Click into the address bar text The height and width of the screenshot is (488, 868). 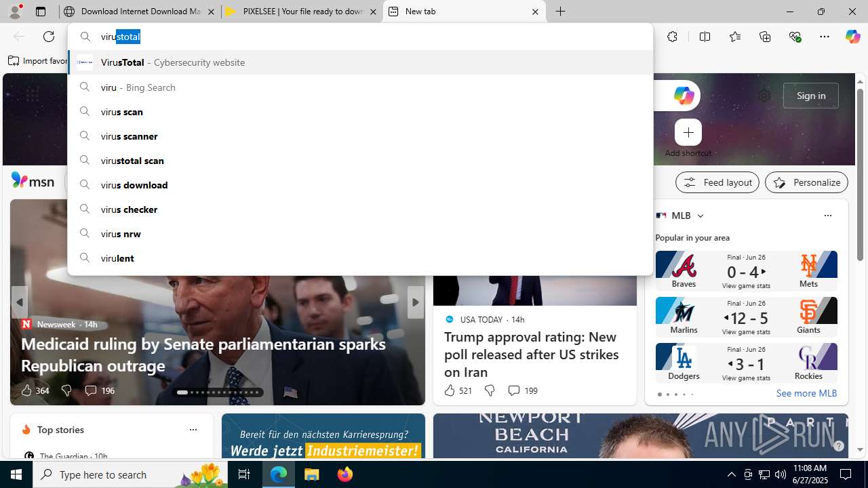121,37
